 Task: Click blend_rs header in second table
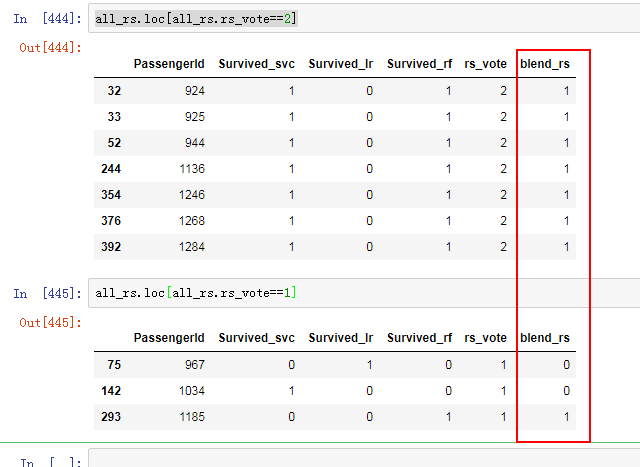pos(545,338)
